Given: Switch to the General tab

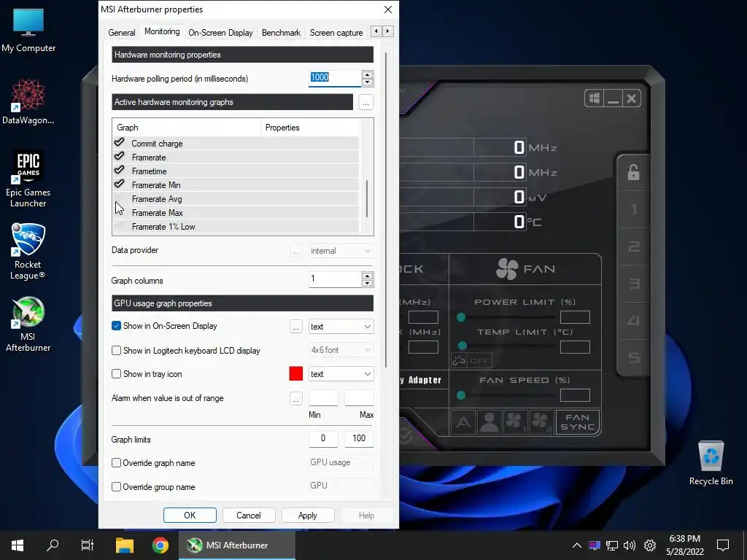Looking at the screenshot, I should [122, 33].
